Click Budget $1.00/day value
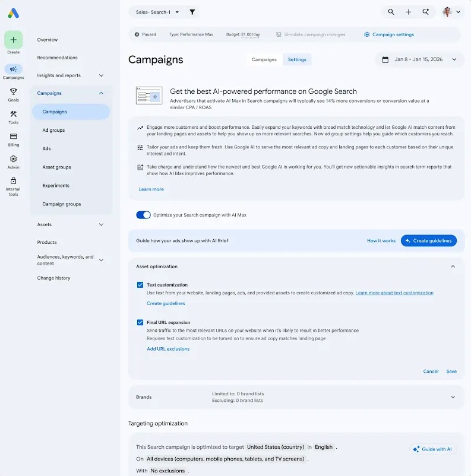Image resolution: width=471 pixels, height=476 pixels. 251,34
